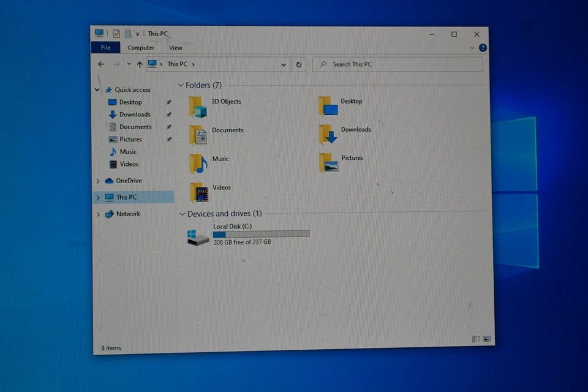This screenshot has height=392, width=588.
Task: Select the Local Disk (C:) drive icon
Action: point(198,237)
